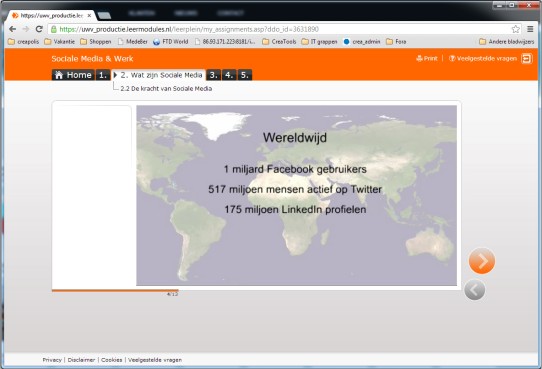542x369 pixels.
Task: Expand chapter 2 Wat zijn Sociale Media
Action: click(158, 75)
